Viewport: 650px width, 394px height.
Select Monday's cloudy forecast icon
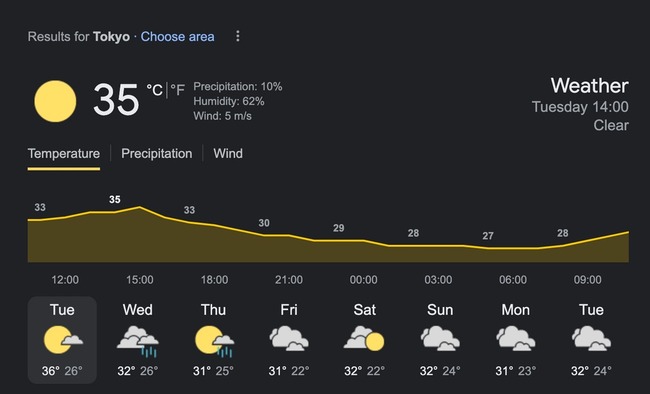(x=516, y=338)
